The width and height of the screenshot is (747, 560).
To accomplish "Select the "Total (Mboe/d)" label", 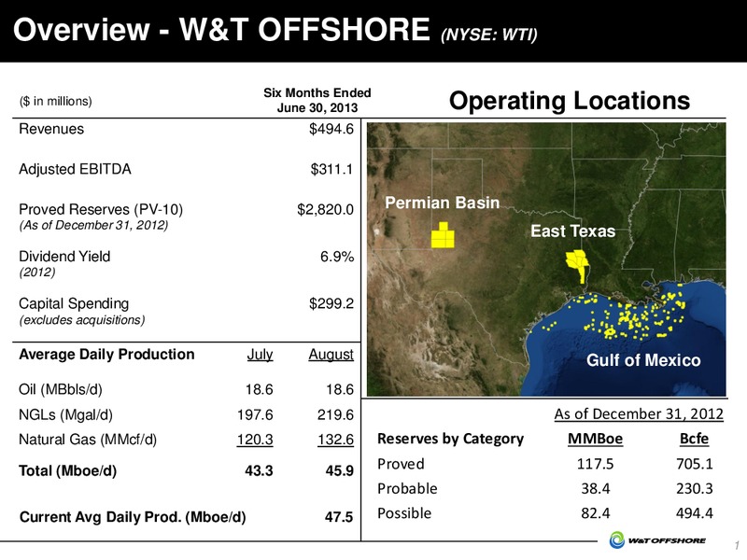I will 67,471.
